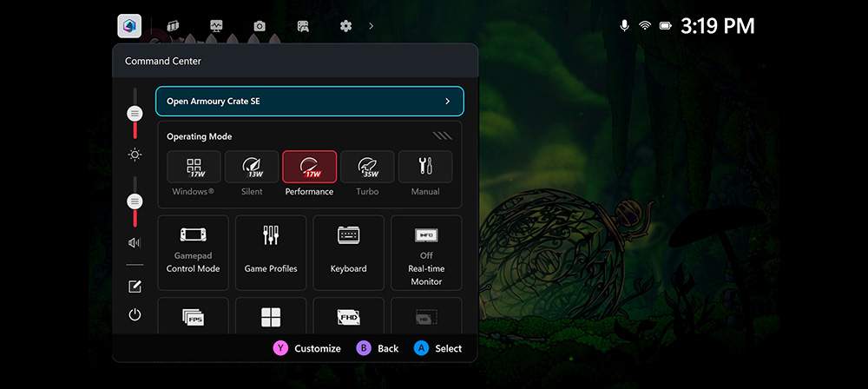Screen dimensions: 868x389
Task: Click the 3:19 PM clock
Action: click(718, 26)
